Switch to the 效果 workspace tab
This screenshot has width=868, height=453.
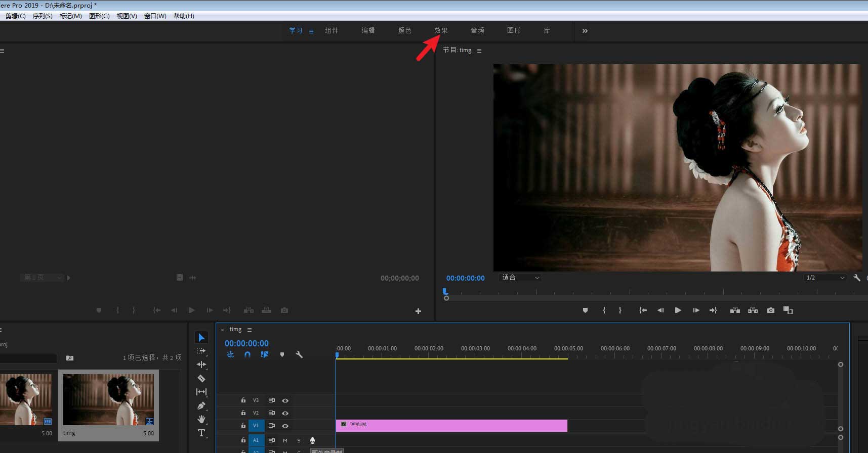coord(441,30)
